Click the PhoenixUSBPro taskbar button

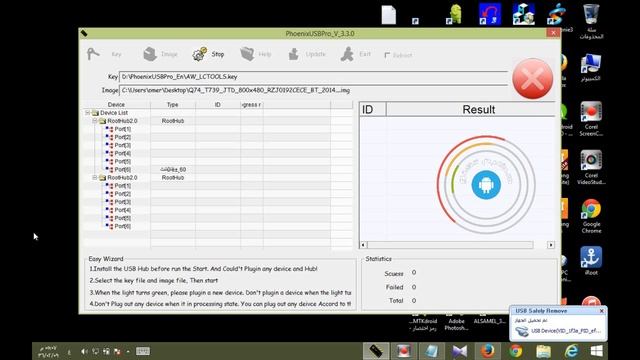tap(376, 351)
